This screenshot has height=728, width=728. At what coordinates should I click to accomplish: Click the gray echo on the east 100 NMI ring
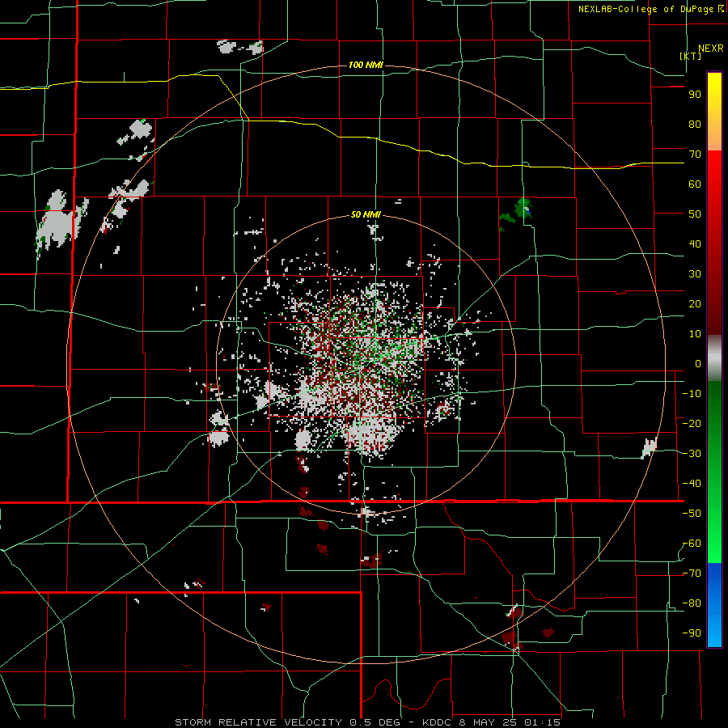tap(649, 447)
